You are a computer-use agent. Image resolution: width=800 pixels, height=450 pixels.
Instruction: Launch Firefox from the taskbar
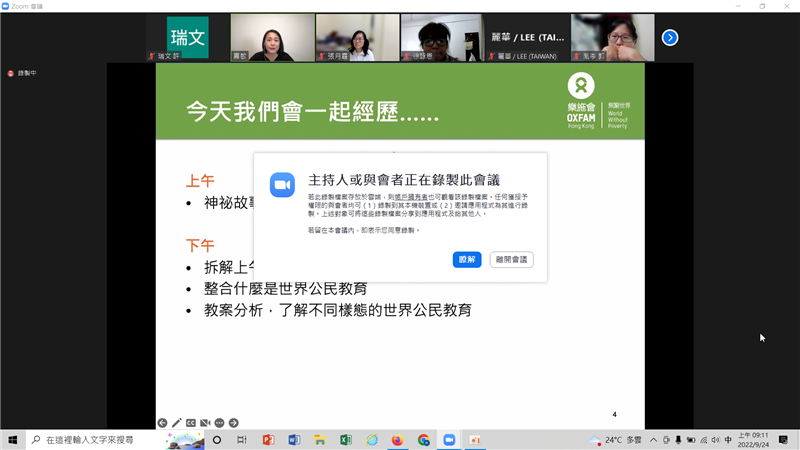click(397, 440)
